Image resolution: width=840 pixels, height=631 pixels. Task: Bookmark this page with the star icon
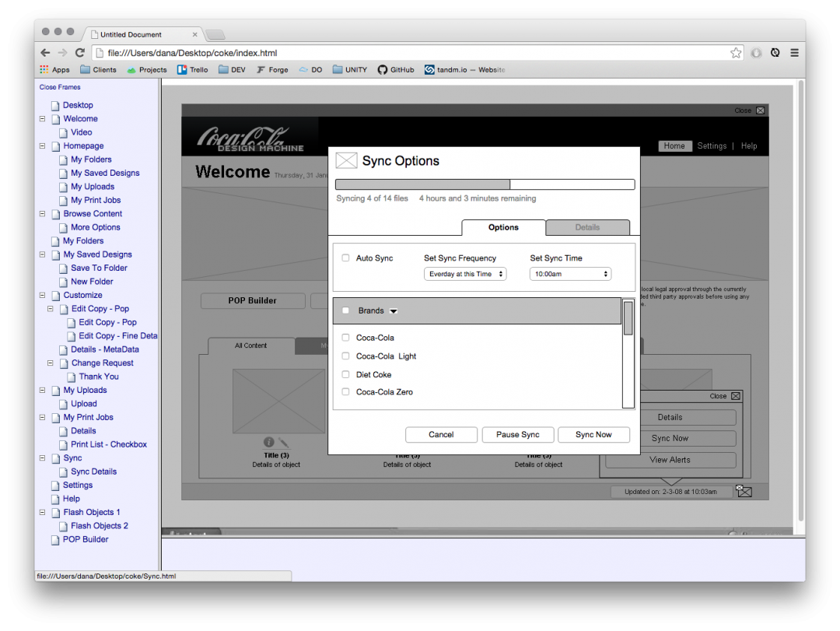pos(736,53)
